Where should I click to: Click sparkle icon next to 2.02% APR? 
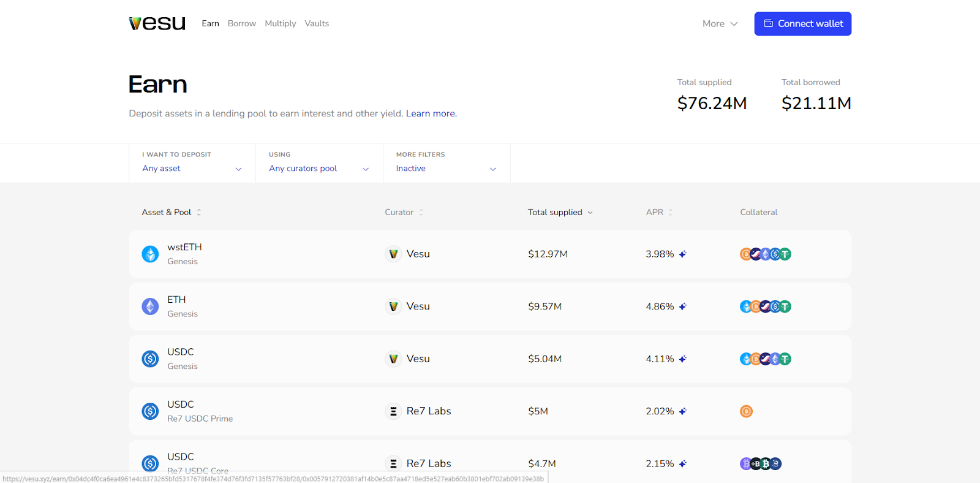(x=682, y=411)
